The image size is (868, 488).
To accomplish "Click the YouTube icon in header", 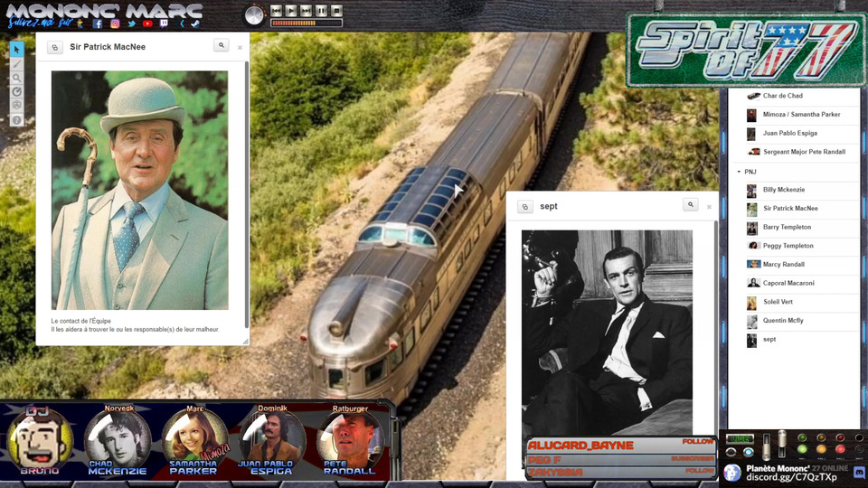I will click(147, 23).
